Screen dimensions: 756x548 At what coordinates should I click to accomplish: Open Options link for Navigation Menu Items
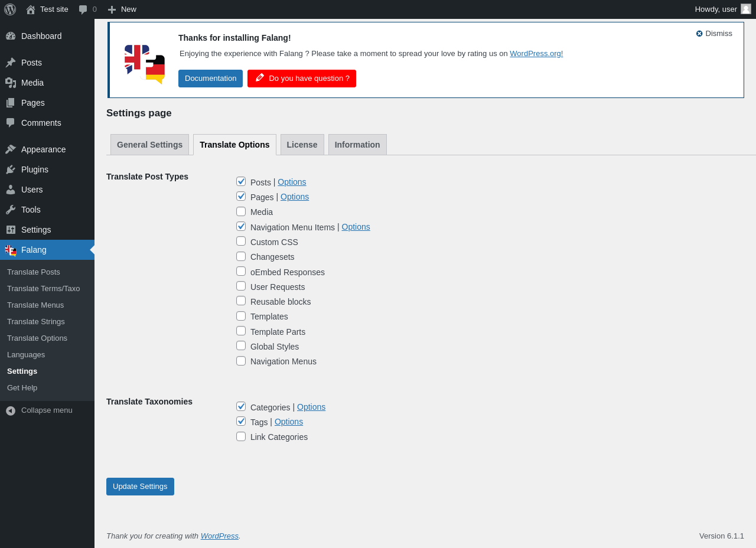[x=356, y=227]
